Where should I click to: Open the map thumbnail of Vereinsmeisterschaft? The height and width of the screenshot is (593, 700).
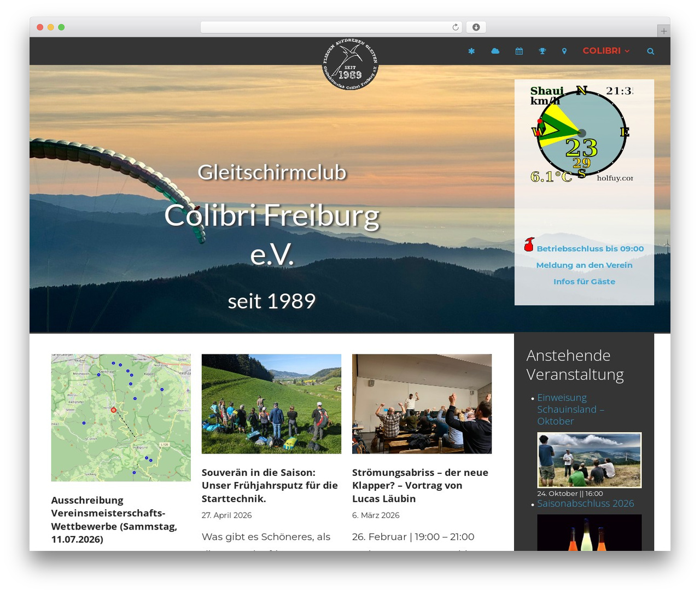click(121, 417)
